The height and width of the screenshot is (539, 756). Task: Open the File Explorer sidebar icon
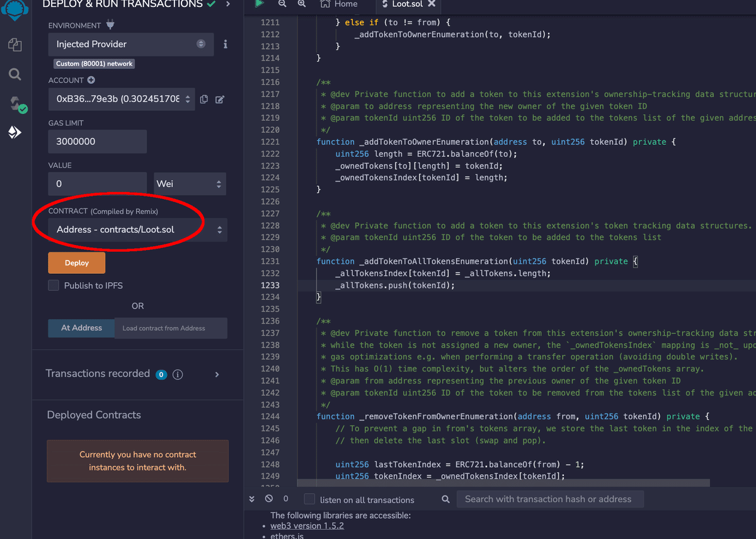click(x=14, y=44)
